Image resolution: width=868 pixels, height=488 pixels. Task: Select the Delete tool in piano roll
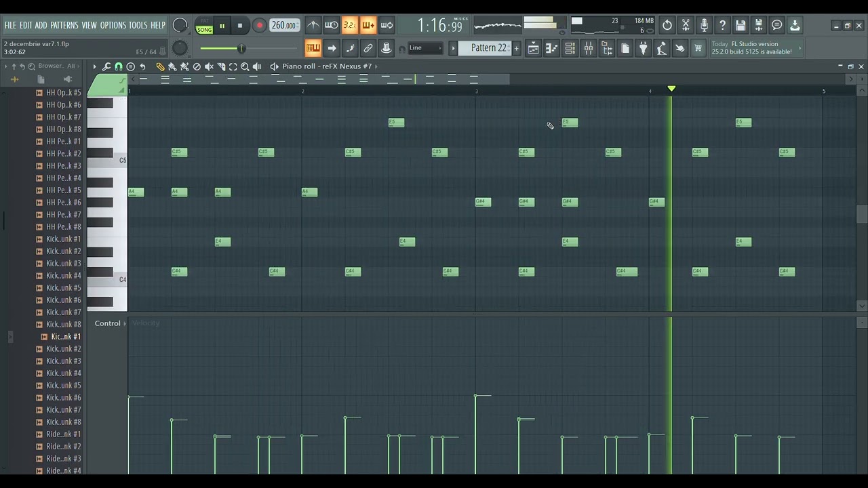click(197, 66)
